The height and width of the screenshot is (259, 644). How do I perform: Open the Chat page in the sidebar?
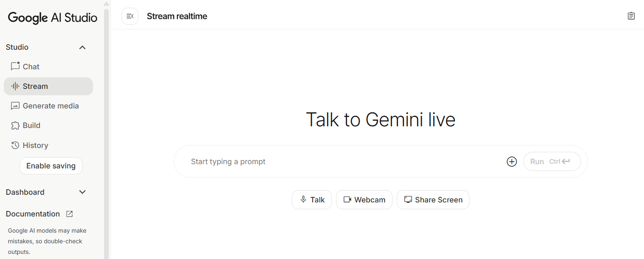tap(31, 67)
